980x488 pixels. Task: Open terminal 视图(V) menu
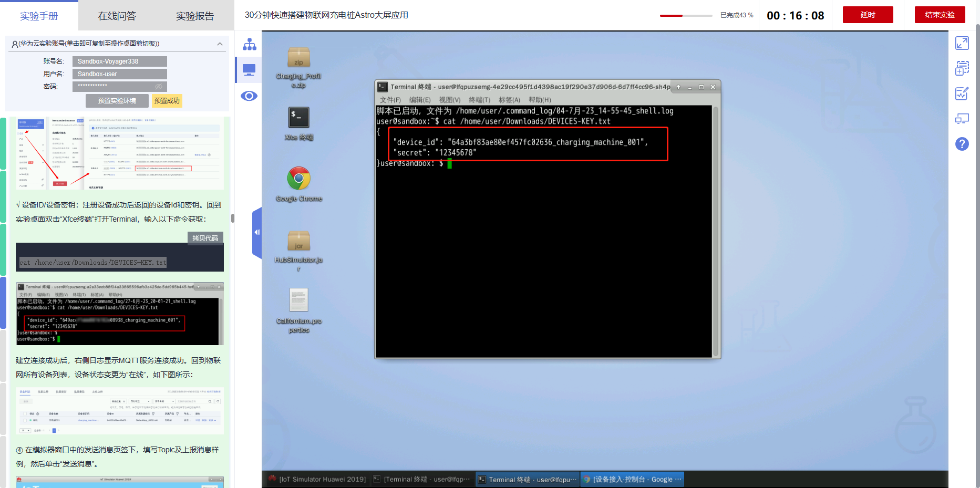coord(450,100)
